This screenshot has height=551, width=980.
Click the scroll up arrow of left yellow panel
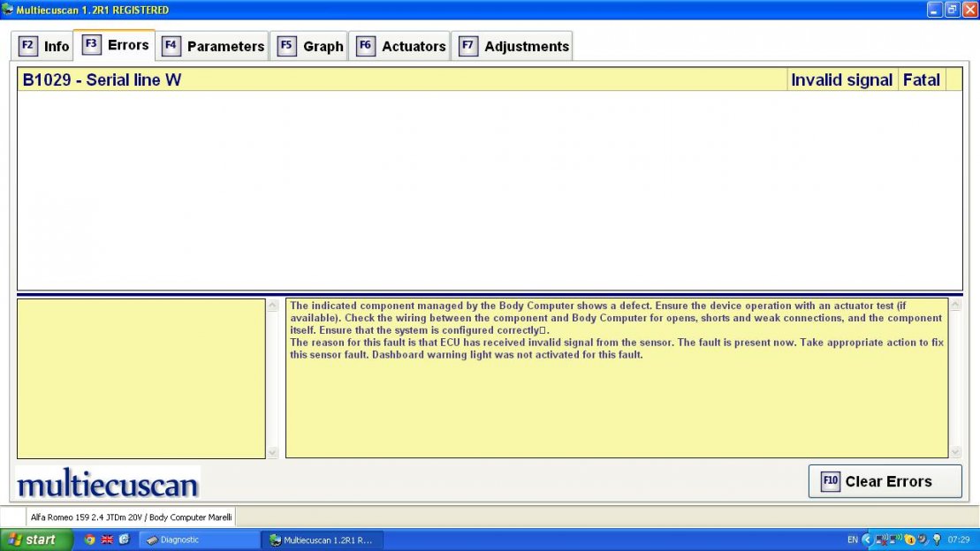pos(272,306)
